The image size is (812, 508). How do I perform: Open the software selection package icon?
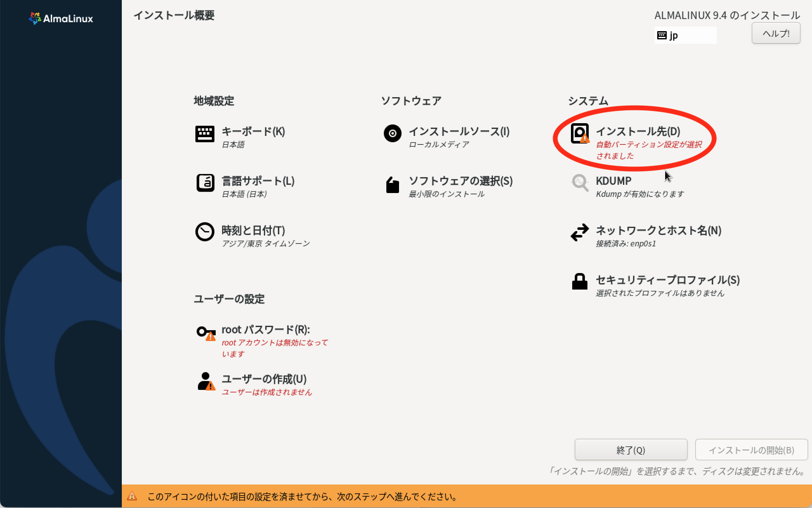392,184
